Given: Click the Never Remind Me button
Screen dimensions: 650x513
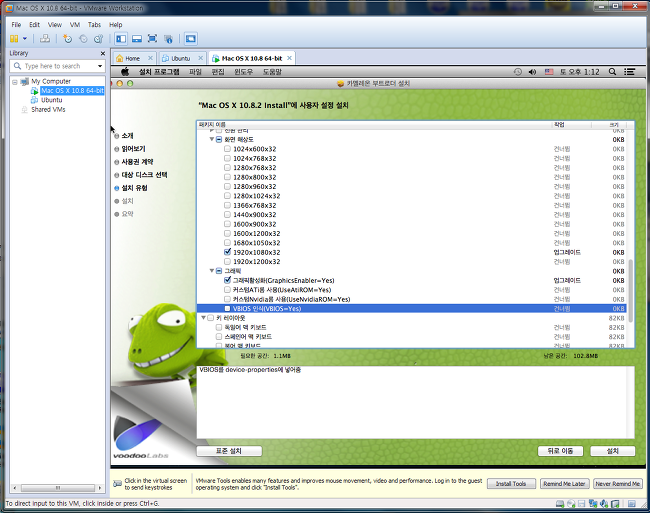Looking at the screenshot, I should [618, 484].
